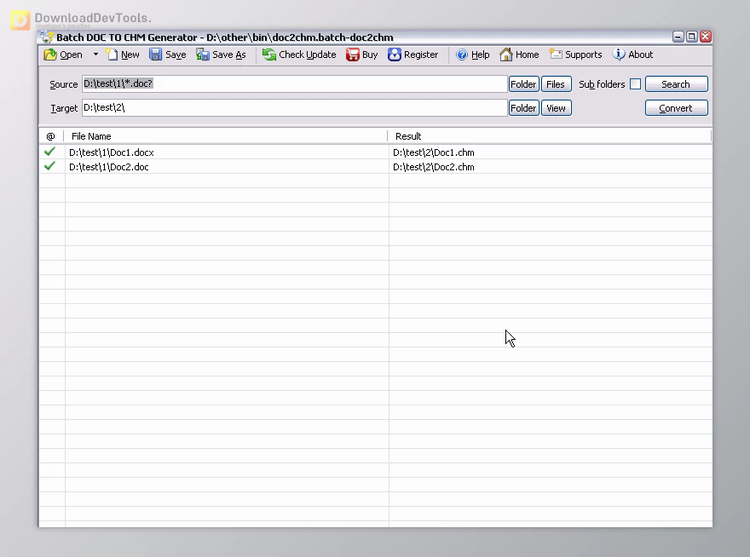Choose Save As in toolbar
The height and width of the screenshot is (557, 750).
point(221,55)
